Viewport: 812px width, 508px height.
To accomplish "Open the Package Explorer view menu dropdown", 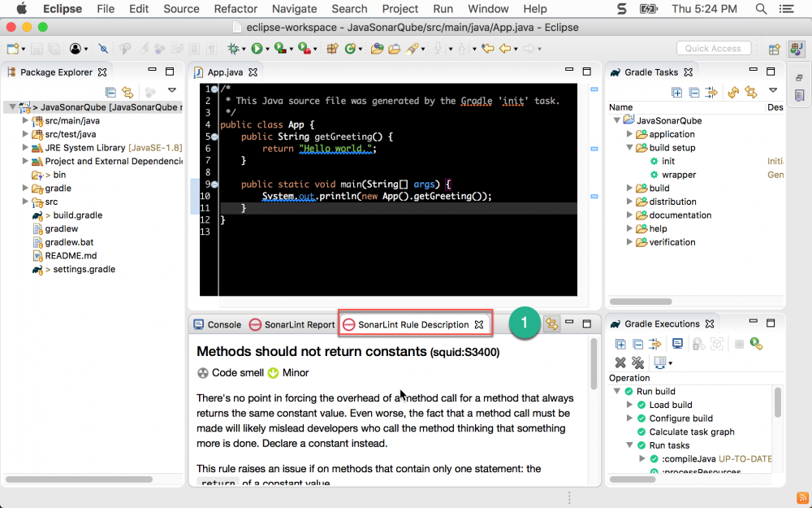I will 171,91.
